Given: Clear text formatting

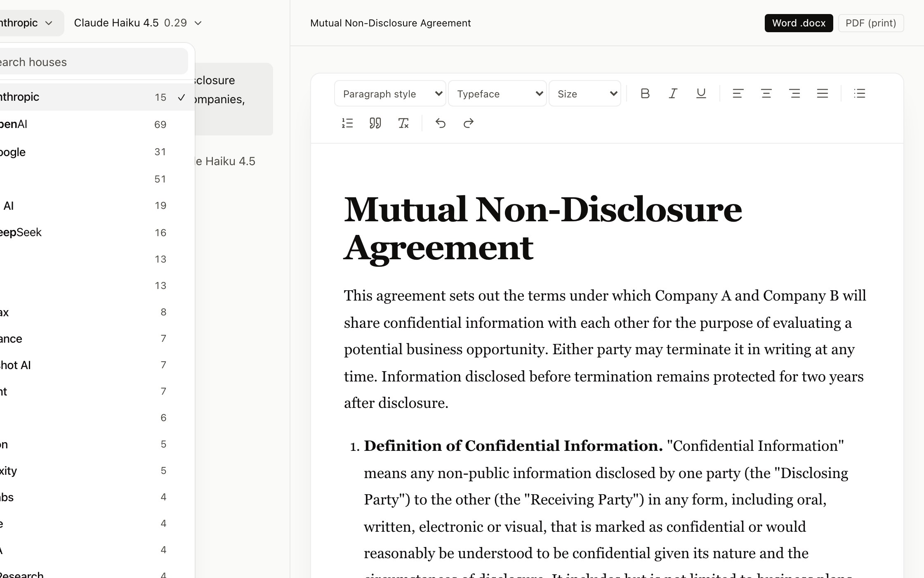Looking at the screenshot, I should tap(403, 123).
